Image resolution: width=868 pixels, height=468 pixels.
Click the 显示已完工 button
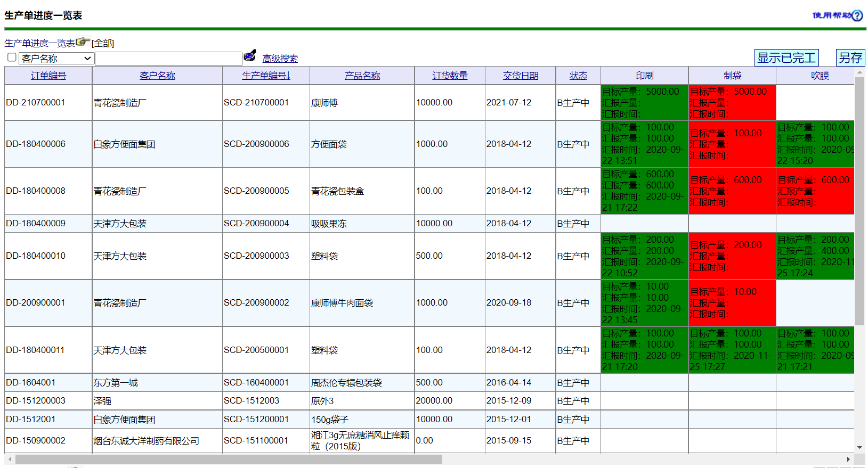click(x=786, y=58)
